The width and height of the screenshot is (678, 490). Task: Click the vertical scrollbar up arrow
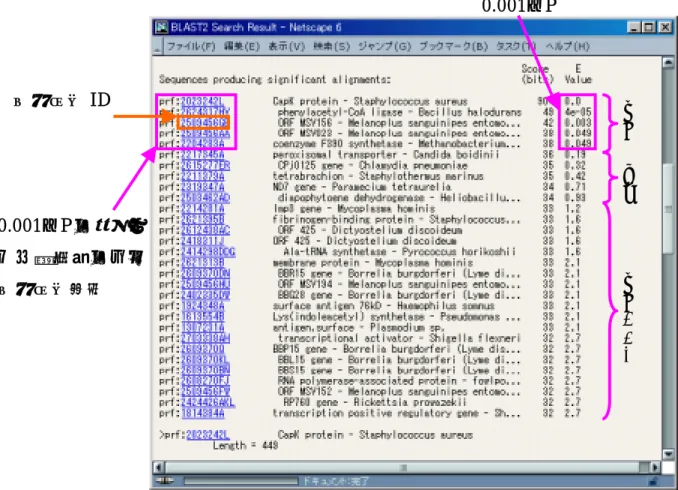668,63
